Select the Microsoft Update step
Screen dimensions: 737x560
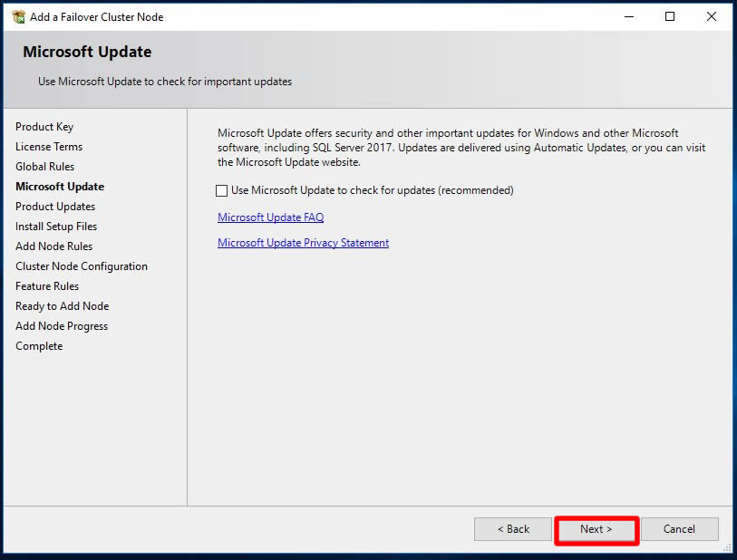60,187
